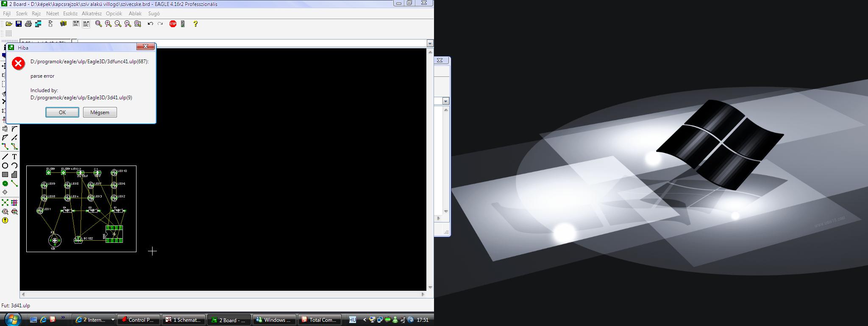This screenshot has width=868, height=326.
Task: Click the Mégsem cancel button
Action: [100, 112]
